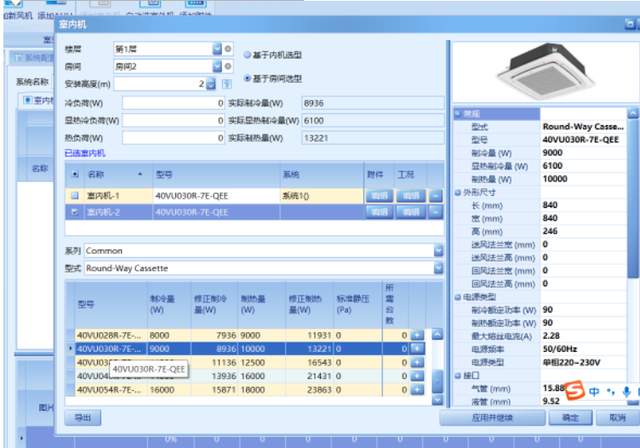Select the 基于房间选型 radio option
This screenshot has height=448, width=640.
pyautogui.click(x=247, y=78)
